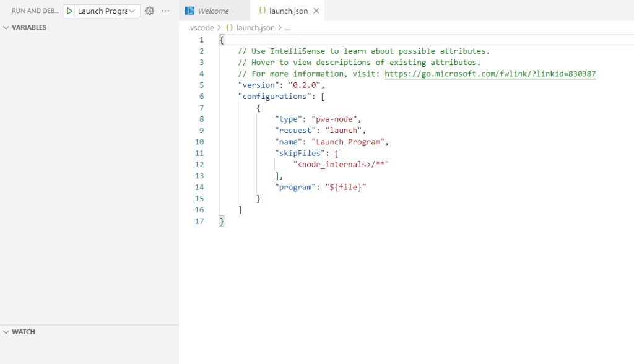Click line number 6 in the gutter
This screenshot has height=364, width=634.
[201, 97]
